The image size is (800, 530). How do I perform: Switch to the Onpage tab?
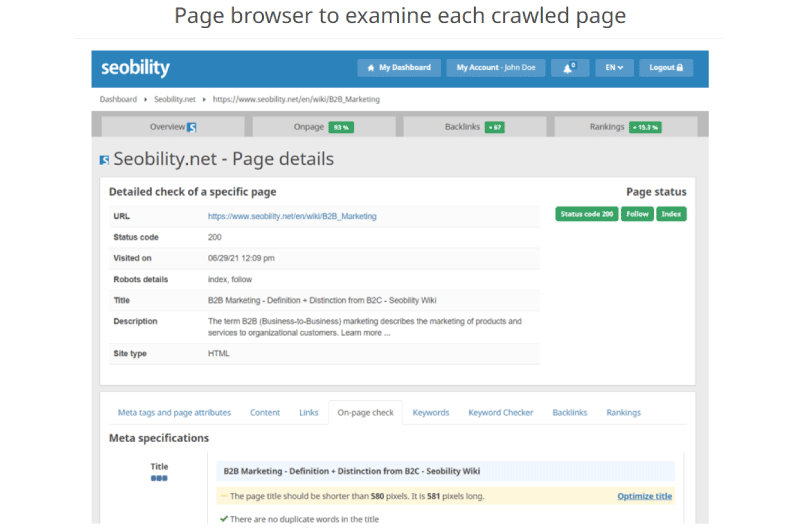pos(323,127)
